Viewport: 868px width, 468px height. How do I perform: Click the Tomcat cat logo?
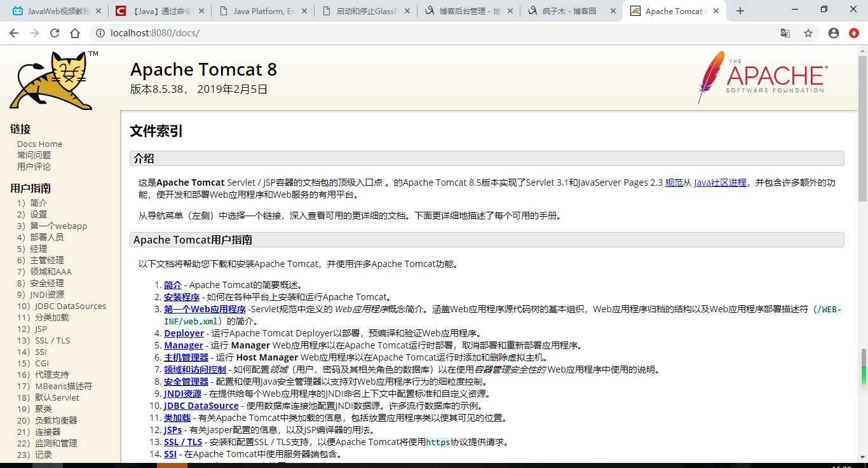click(53, 79)
